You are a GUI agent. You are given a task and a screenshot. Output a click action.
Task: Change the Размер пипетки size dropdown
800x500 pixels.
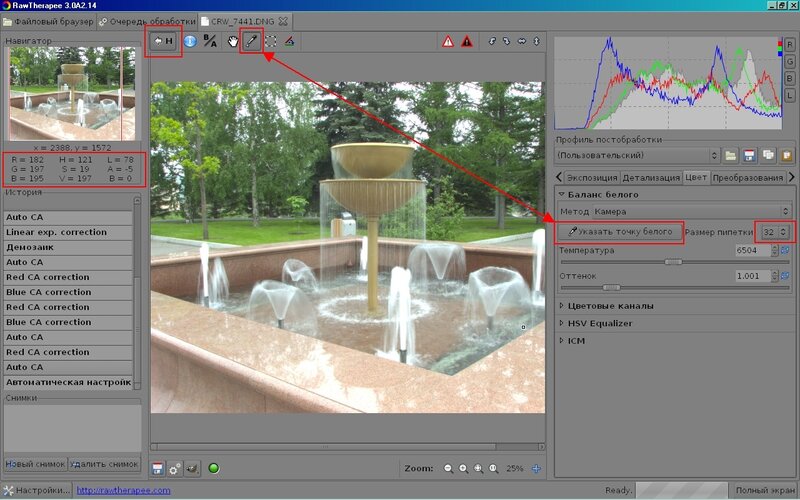click(774, 232)
